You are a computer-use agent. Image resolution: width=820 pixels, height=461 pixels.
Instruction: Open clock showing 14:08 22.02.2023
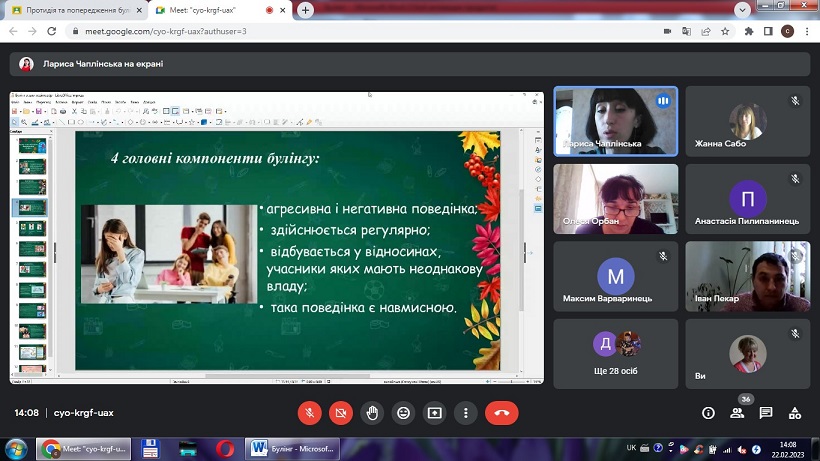click(x=788, y=450)
